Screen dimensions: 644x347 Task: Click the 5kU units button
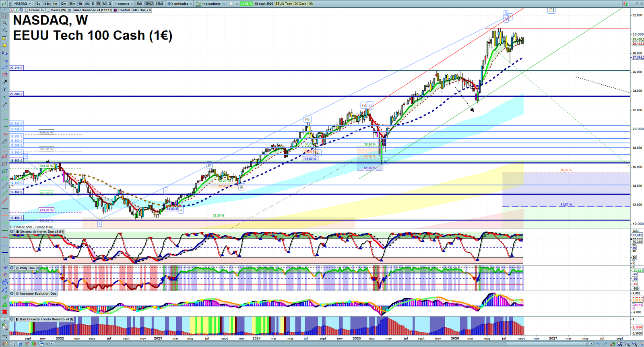(139, 4)
